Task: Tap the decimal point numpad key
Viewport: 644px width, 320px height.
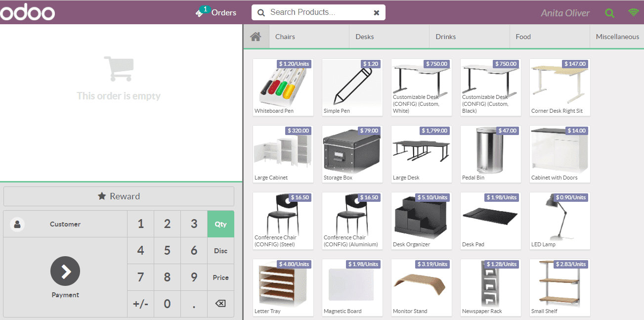Action: (x=194, y=304)
